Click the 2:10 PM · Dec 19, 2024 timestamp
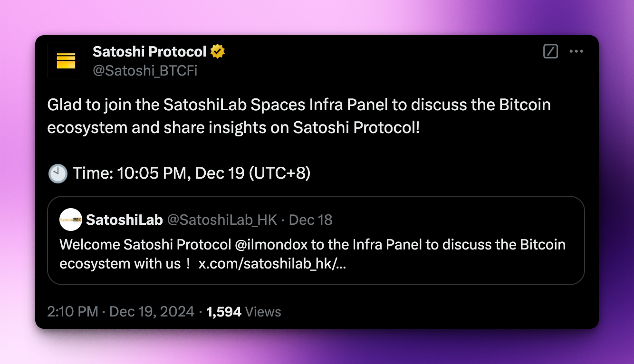Image resolution: width=634 pixels, height=364 pixels. pyautogui.click(x=121, y=312)
